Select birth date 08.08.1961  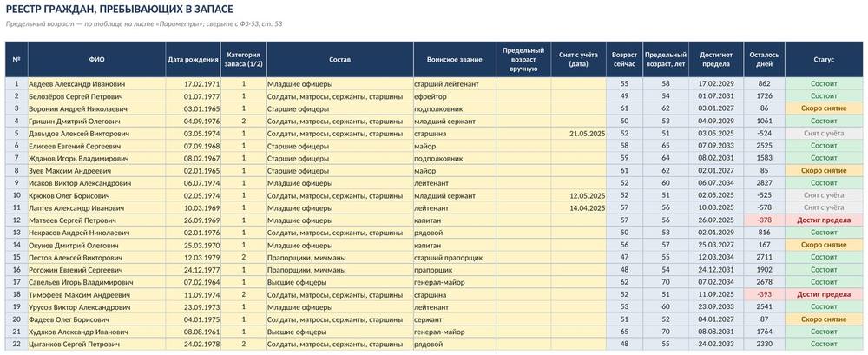[193, 332]
